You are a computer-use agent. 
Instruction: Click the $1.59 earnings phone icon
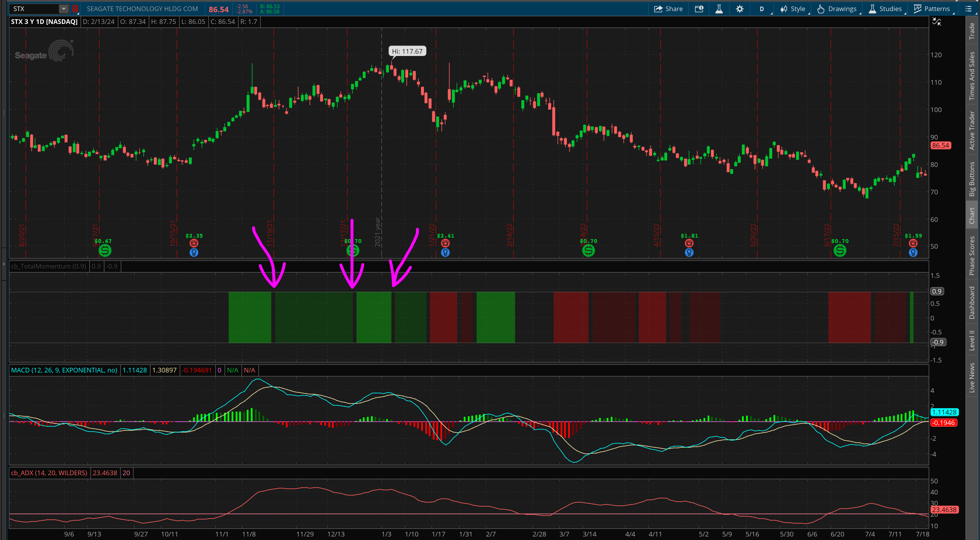click(x=913, y=243)
